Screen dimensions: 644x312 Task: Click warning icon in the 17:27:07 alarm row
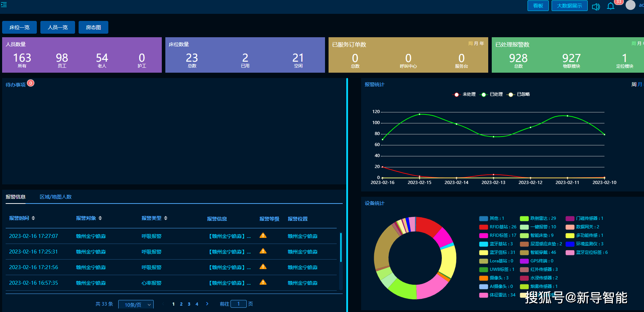(263, 235)
